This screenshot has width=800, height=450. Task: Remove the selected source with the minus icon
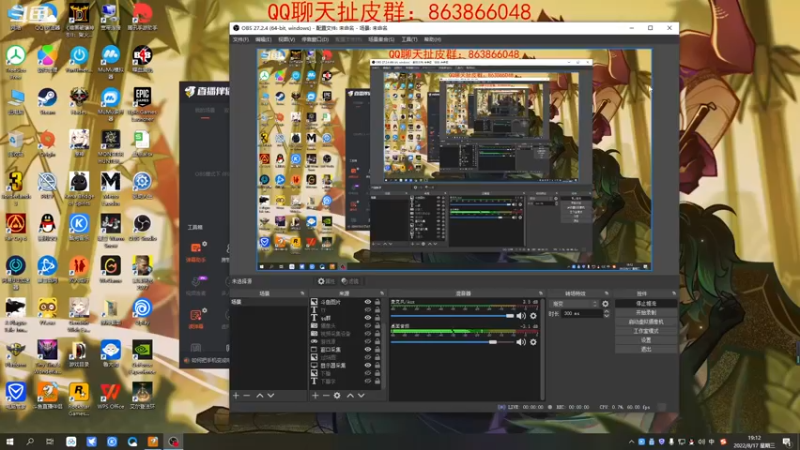(x=326, y=395)
